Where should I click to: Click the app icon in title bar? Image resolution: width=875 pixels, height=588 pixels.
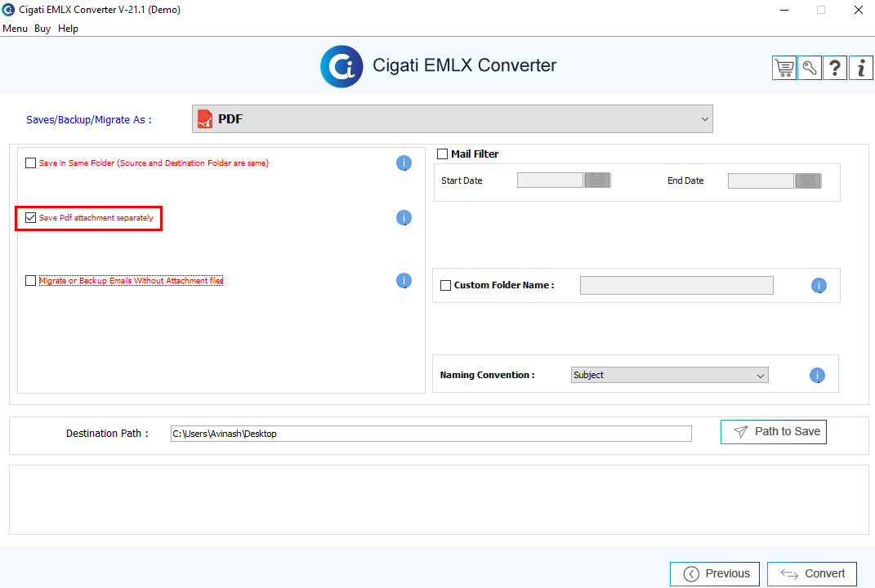(8, 10)
